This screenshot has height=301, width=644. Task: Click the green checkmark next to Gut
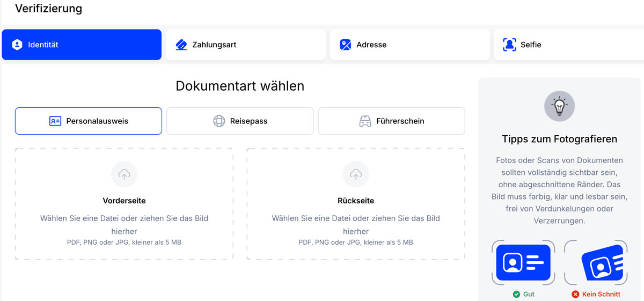pyautogui.click(x=516, y=294)
